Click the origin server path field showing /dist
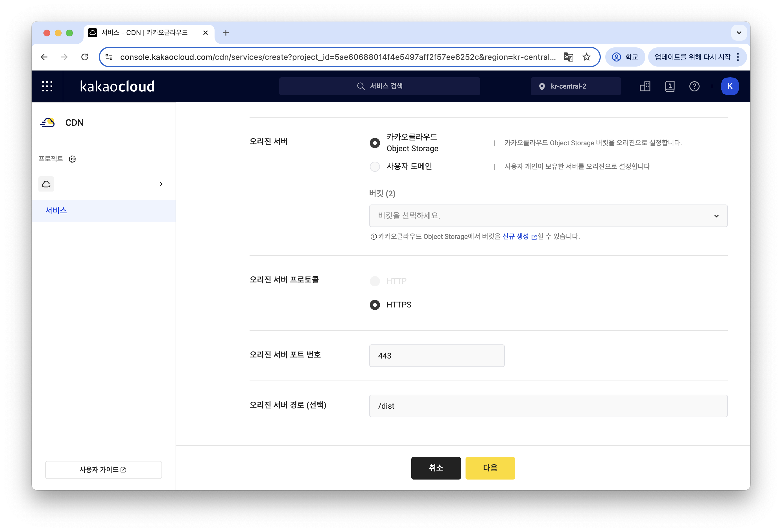782x532 pixels. (548, 406)
